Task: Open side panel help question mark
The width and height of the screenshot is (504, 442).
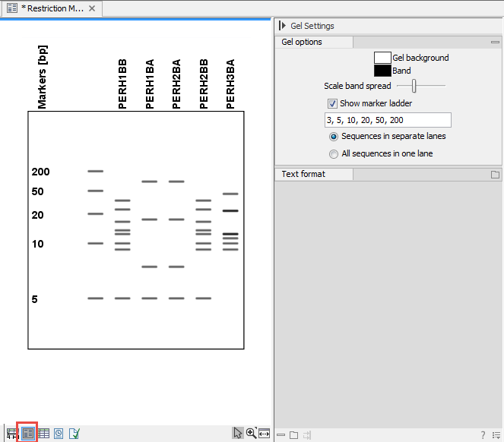Action: coord(483,435)
